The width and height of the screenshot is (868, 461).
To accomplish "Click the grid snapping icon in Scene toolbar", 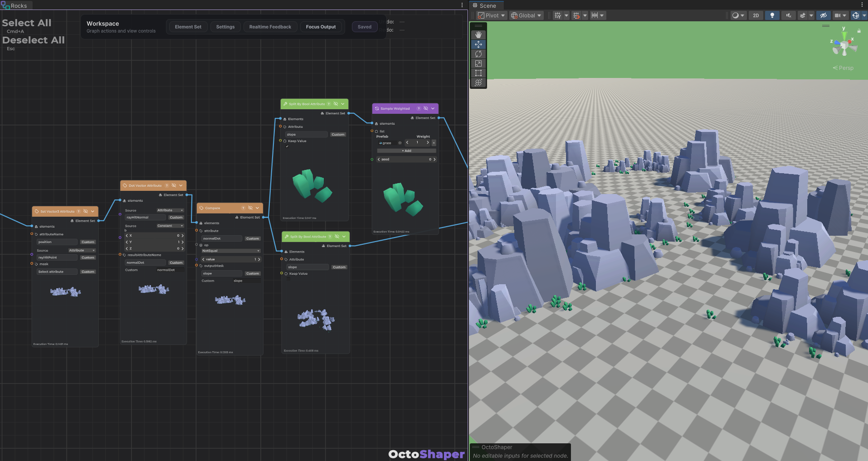I will [x=576, y=15].
